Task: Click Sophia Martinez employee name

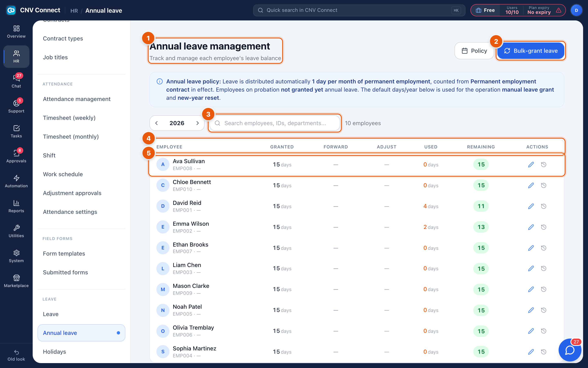Action: click(x=194, y=348)
